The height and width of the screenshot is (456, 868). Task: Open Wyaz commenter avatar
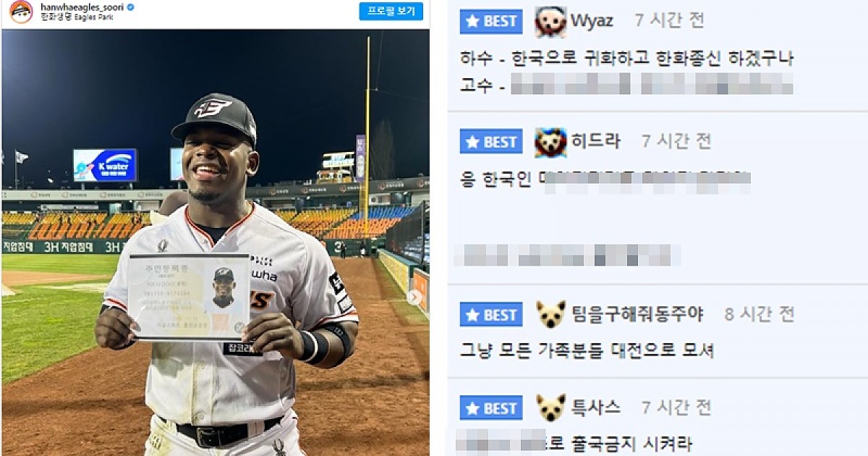click(550, 22)
